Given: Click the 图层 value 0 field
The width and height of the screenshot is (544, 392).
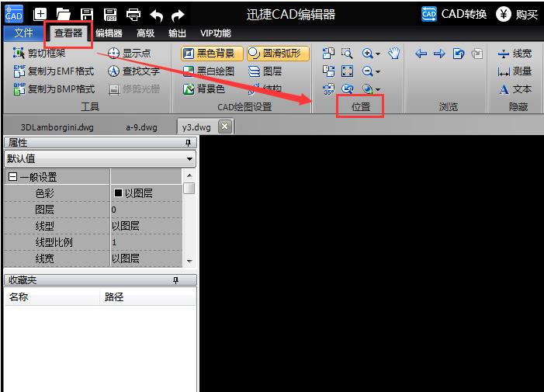Looking at the screenshot, I should (x=147, y=210).
